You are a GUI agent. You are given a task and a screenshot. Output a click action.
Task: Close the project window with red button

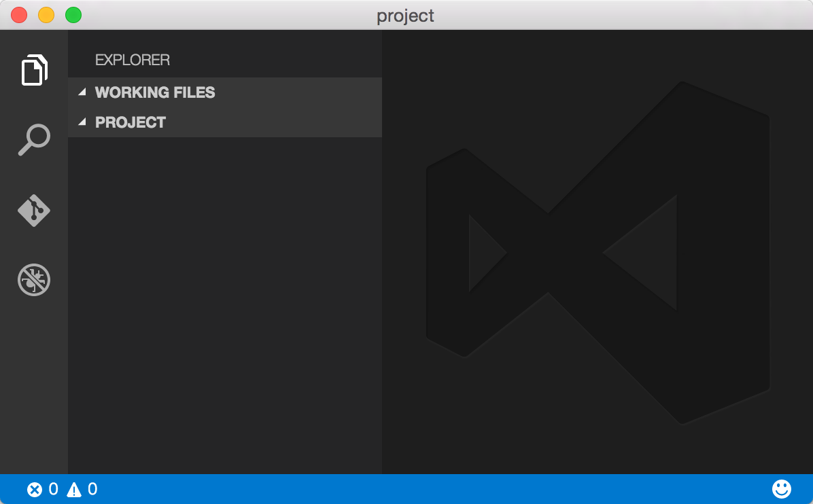point(19,15)
